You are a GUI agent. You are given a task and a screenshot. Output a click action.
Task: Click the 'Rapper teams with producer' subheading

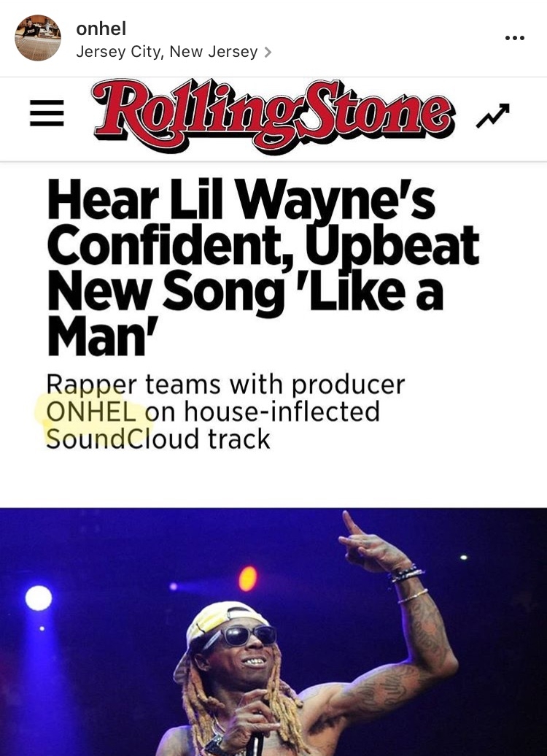coord(225,385)
